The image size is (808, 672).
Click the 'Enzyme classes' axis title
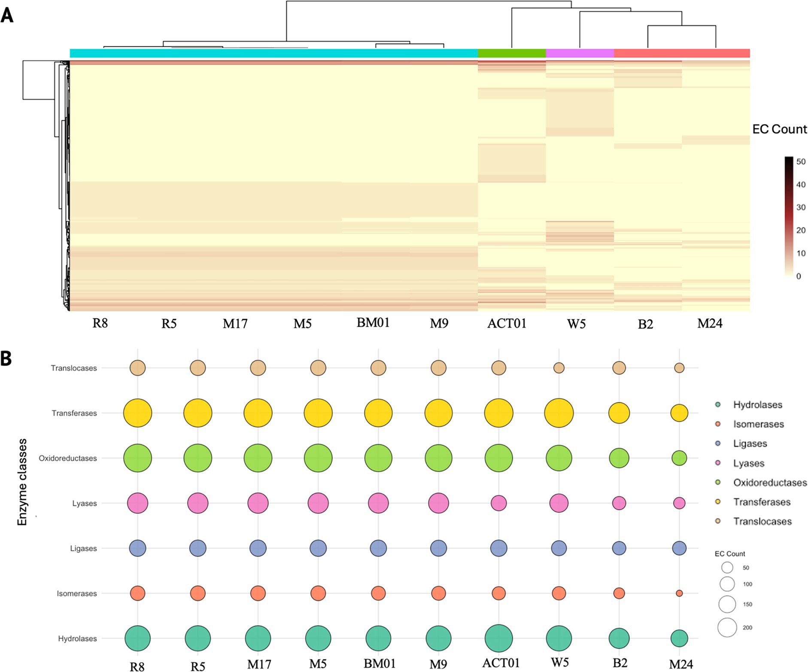point(22,482)
